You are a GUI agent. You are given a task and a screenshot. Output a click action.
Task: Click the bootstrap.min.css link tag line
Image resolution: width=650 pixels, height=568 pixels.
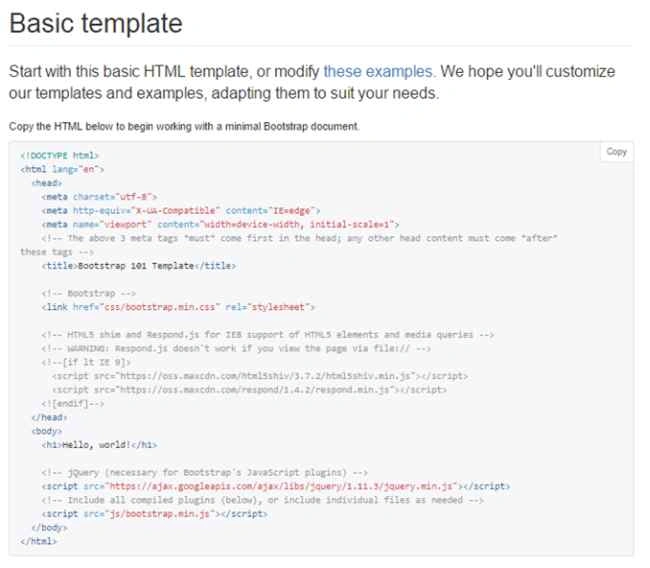178,307
